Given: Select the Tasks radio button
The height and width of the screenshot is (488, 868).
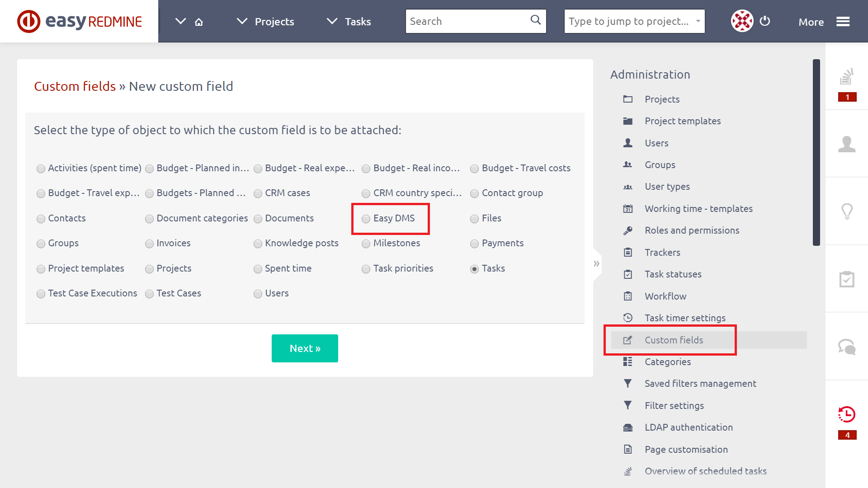Looking at the screenshot, I should click(x=474, y=269).
